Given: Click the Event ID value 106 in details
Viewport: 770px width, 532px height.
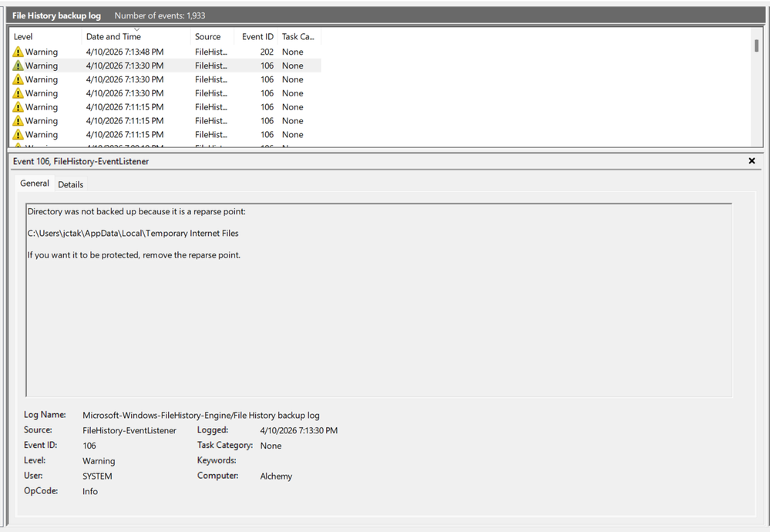Looking at the screenshot, I should tap(89, 446).
